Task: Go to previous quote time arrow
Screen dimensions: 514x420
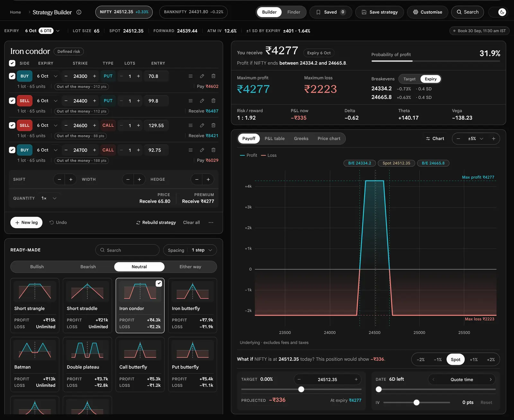Action: [x=433, y=380]
